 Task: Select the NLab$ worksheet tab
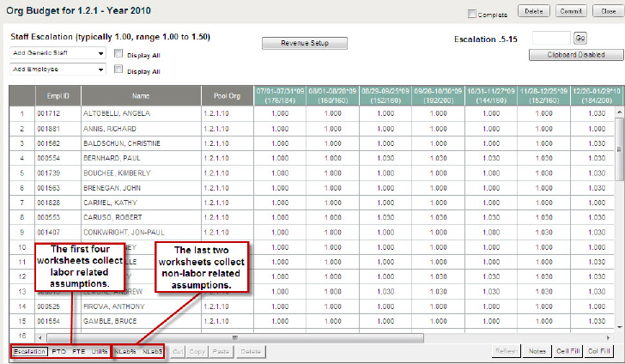(x=152, y=352)
